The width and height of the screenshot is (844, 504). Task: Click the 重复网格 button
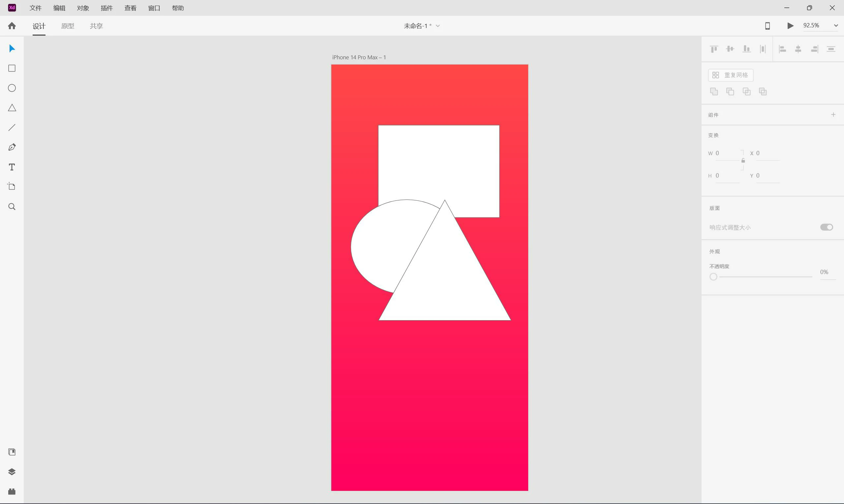click(731, 75)
